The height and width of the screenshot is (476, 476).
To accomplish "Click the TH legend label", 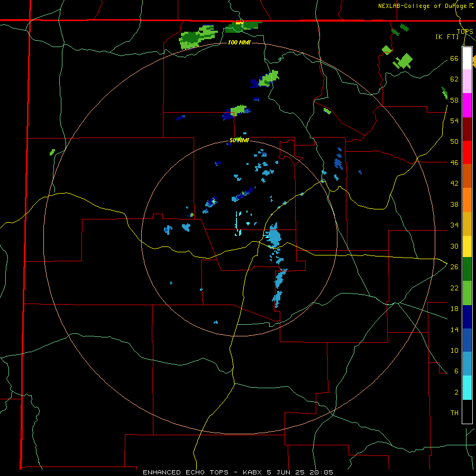I will tap(454, 413).
